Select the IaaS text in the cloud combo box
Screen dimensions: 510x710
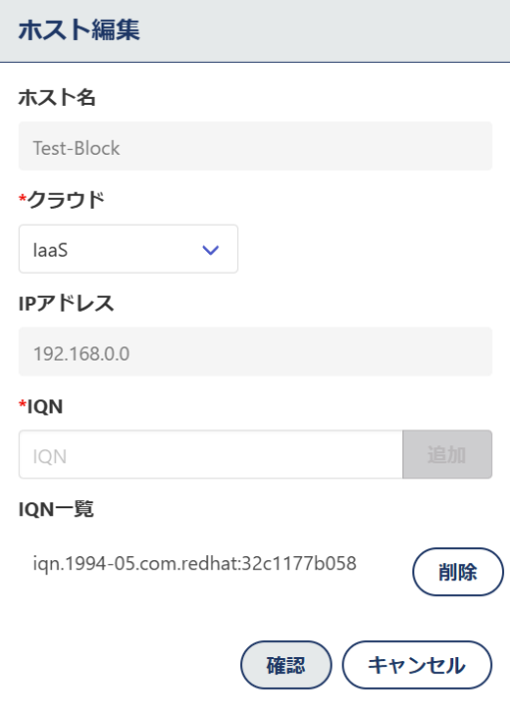pyautogui.click(x=50, y=250)
